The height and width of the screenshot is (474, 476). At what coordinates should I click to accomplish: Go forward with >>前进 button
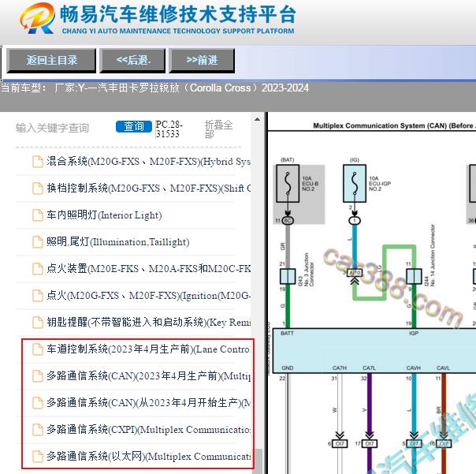coord(202,60)
